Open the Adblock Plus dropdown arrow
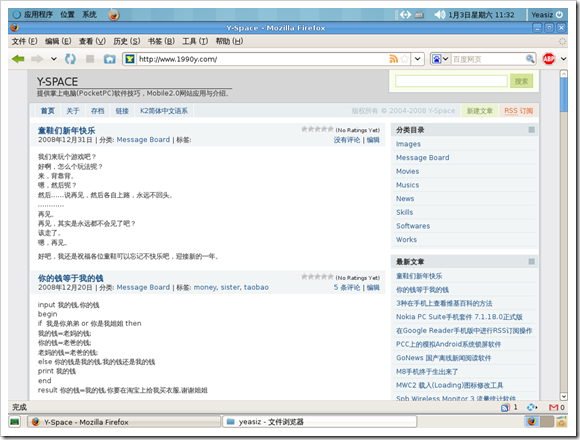The height and width of the screenshot is (440, 580). point(563,59)
